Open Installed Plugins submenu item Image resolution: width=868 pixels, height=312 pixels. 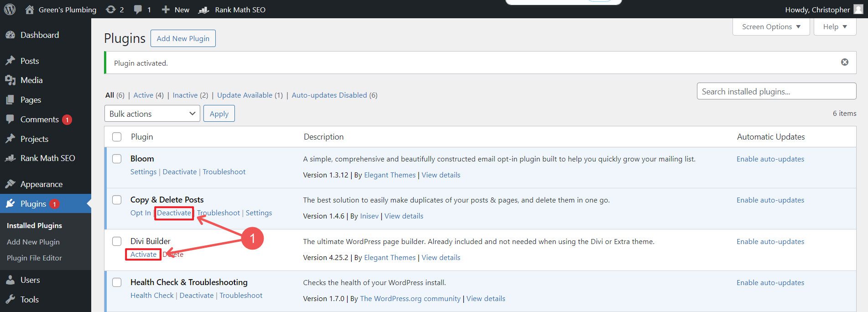tap(34, 225)
